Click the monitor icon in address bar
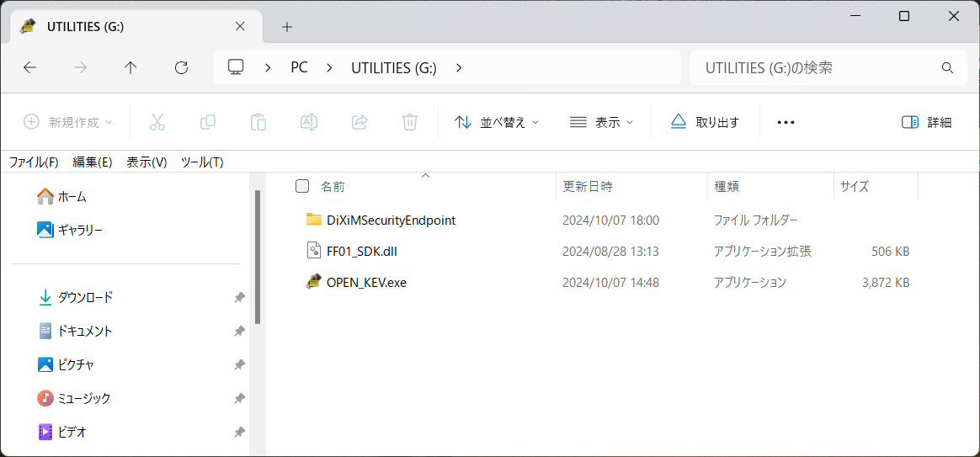This screenshot has height=457, width=980. [235, 66]
